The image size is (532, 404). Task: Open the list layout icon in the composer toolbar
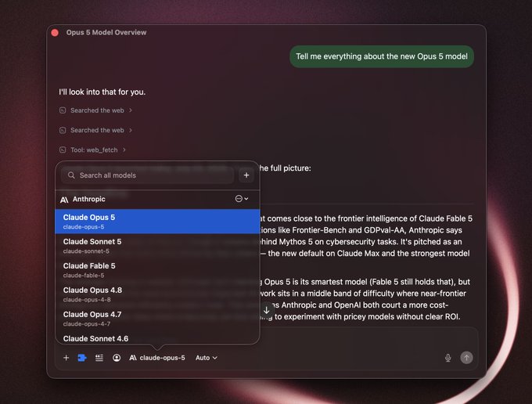click(99, 358)
